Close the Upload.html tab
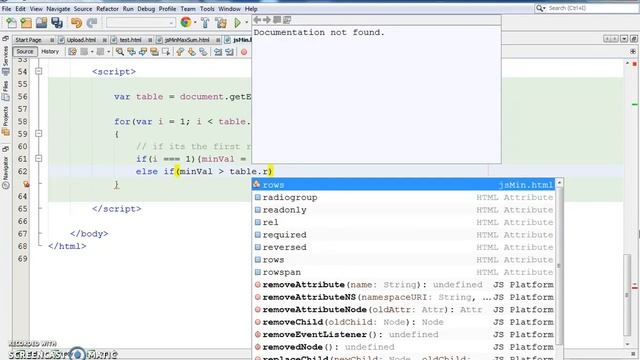Viewport: 640px width, 360px height. (x=104, y=40)
